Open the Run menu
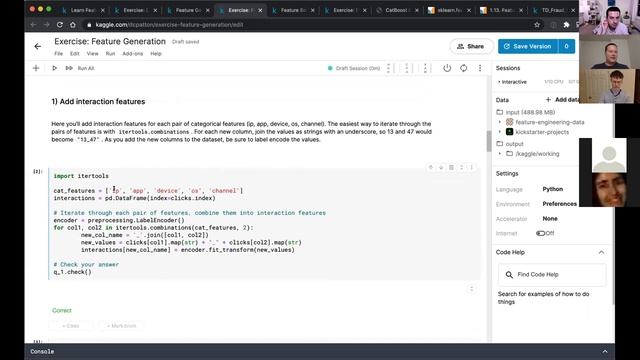The height and width of the screenshot is (360, 640). (110, 53)
